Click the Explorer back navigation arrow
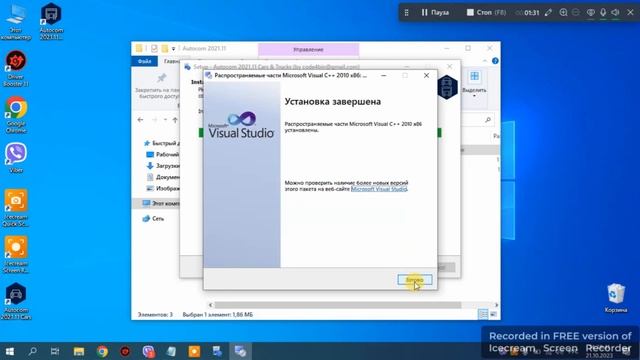Viewport: 640px width, 360px height. pyautogui.click(x=140, y=120)
